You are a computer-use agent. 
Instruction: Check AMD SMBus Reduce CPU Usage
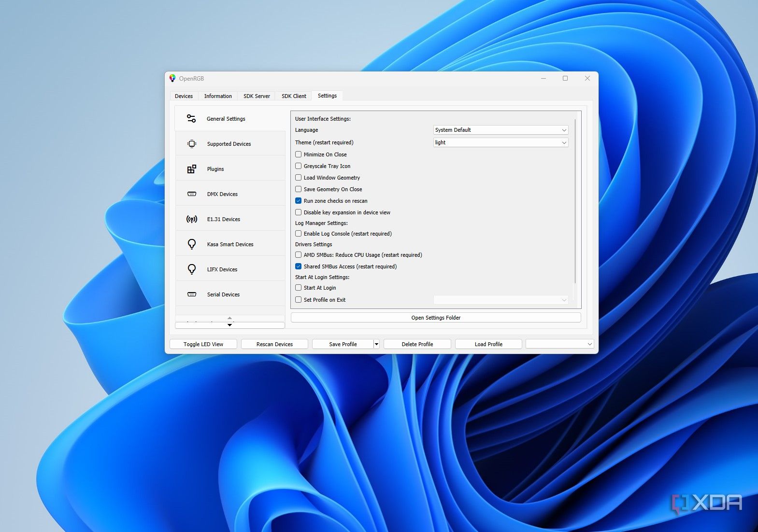[299, 255]
